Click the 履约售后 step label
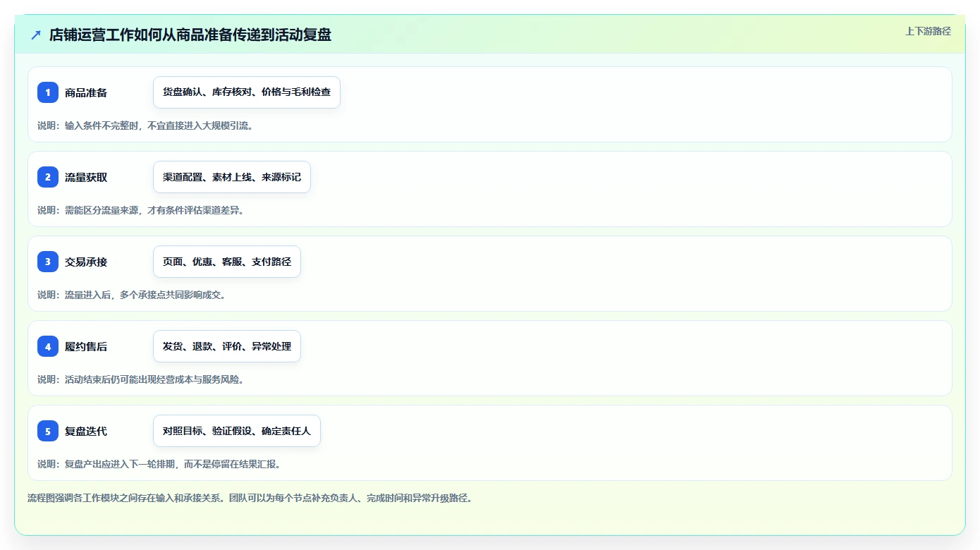 86,346
